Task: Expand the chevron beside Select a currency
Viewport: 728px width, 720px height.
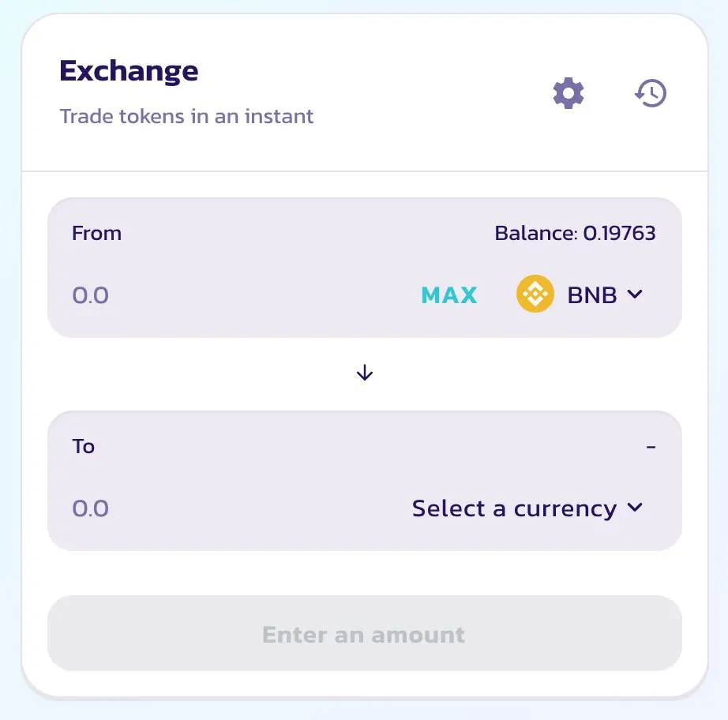Action: point(635,507)
